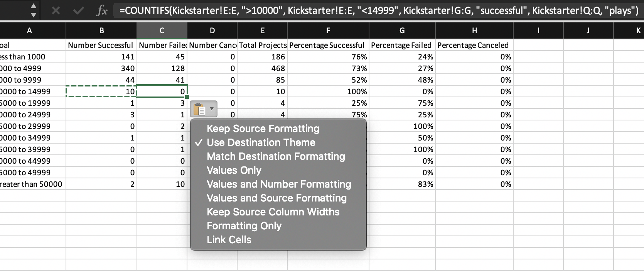This screenshot has height=271, width=644.
Task: Click the 45 failed count cell
Action: pyautogui.click(x=162, y=57)
